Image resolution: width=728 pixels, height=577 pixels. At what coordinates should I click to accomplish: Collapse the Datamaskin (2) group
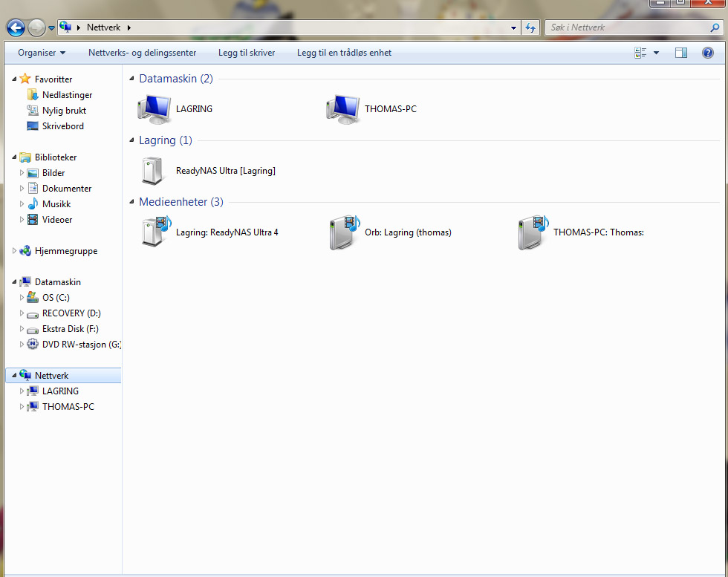pos(132,79)
